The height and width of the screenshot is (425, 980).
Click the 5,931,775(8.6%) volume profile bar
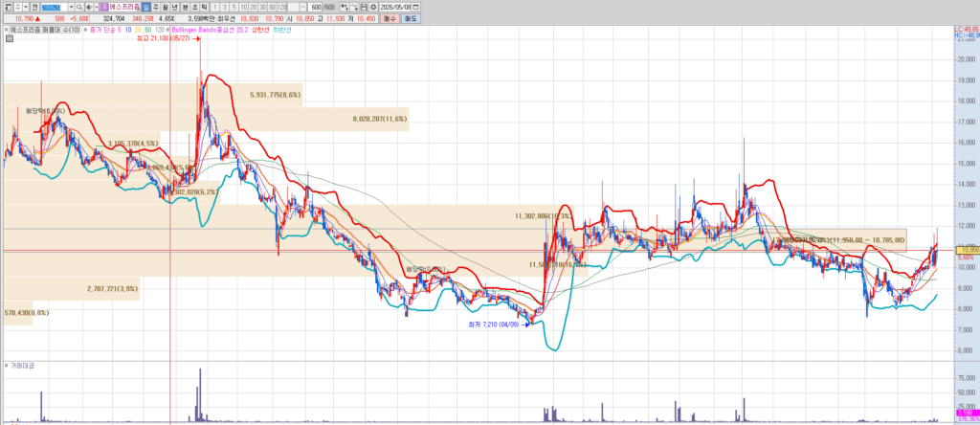pyautogui.click(x=152, y=95)
